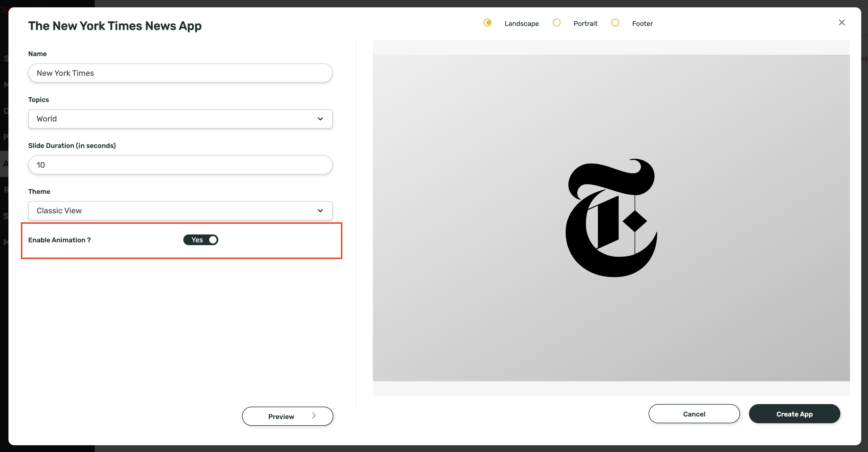Screen dimensions: 868x452
Task: Click the Create App button
Action: pyautogui.click(x=795, y=414)
